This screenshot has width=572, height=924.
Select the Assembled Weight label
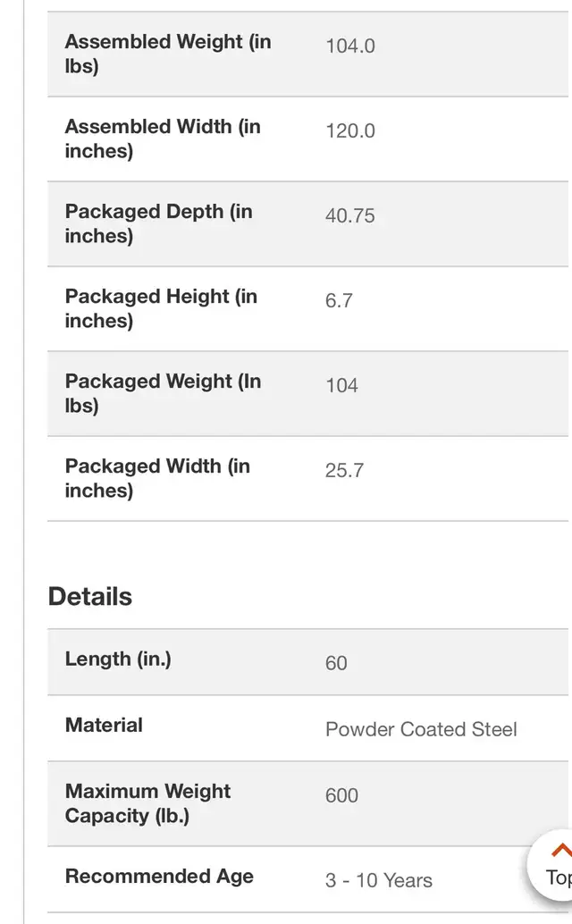168,54
